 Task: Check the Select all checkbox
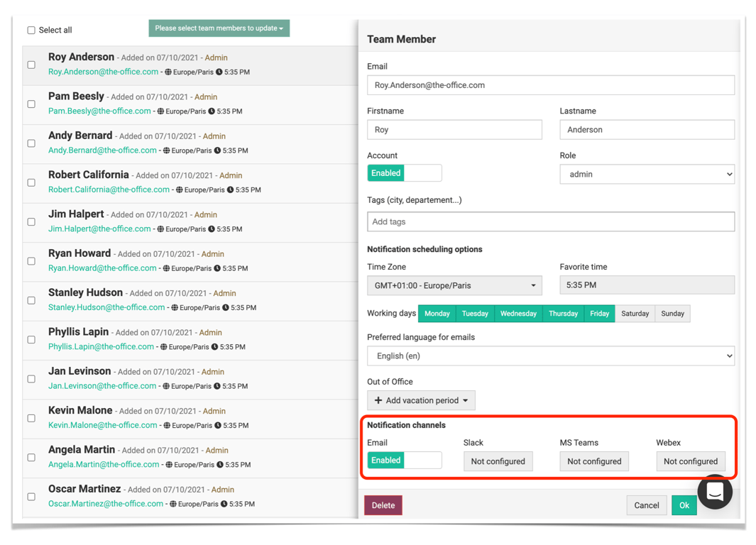(31, 31)
